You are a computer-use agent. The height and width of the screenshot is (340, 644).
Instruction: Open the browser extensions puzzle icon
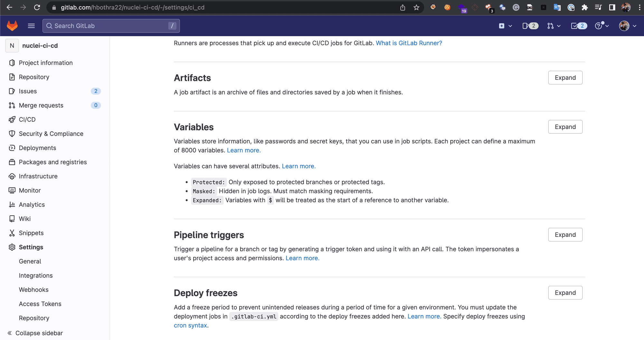tap(584, 7)
